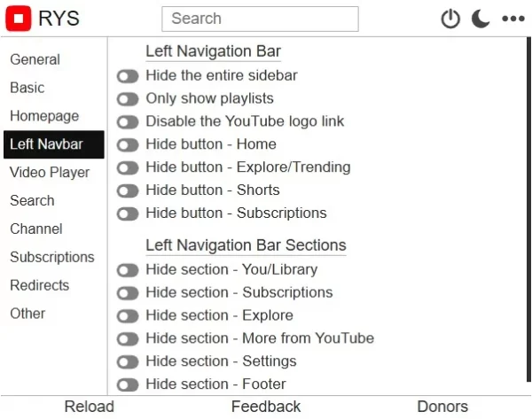The width and height of the screenshot is (532, 419).
Task: Click the Left Navigation Bar heading
Action: pyautogui.click(x=214, y=51)
